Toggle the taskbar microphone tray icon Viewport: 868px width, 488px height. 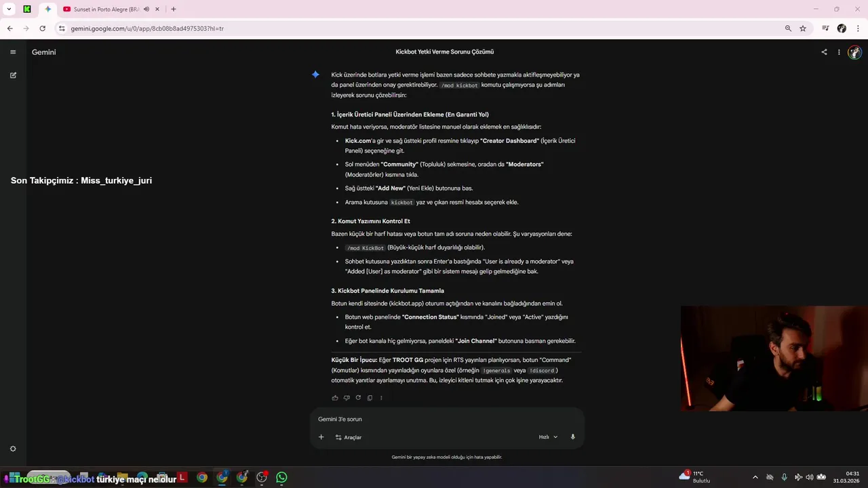(784, 477)
